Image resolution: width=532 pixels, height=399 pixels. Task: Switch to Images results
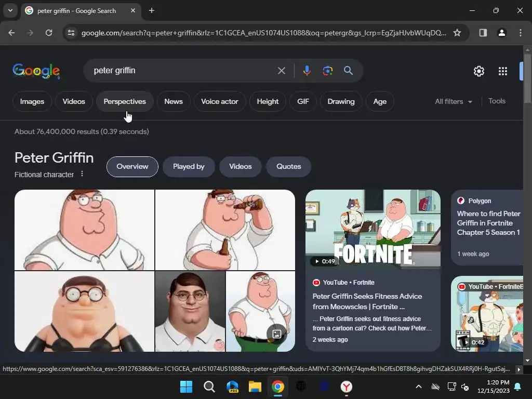click(32, 101)
